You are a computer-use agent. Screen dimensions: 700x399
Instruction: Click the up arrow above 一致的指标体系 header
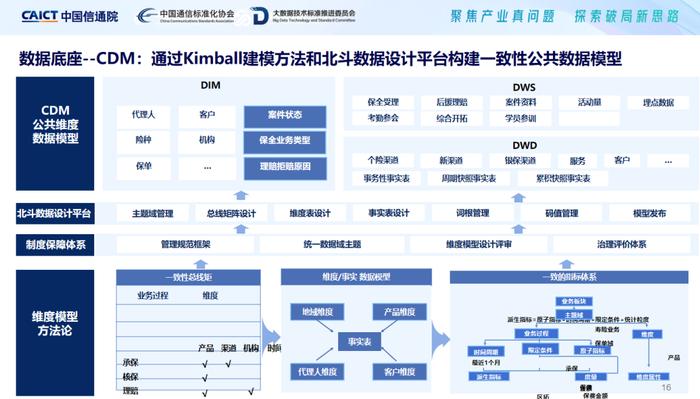pyautogui.click(x=566, y=263)
